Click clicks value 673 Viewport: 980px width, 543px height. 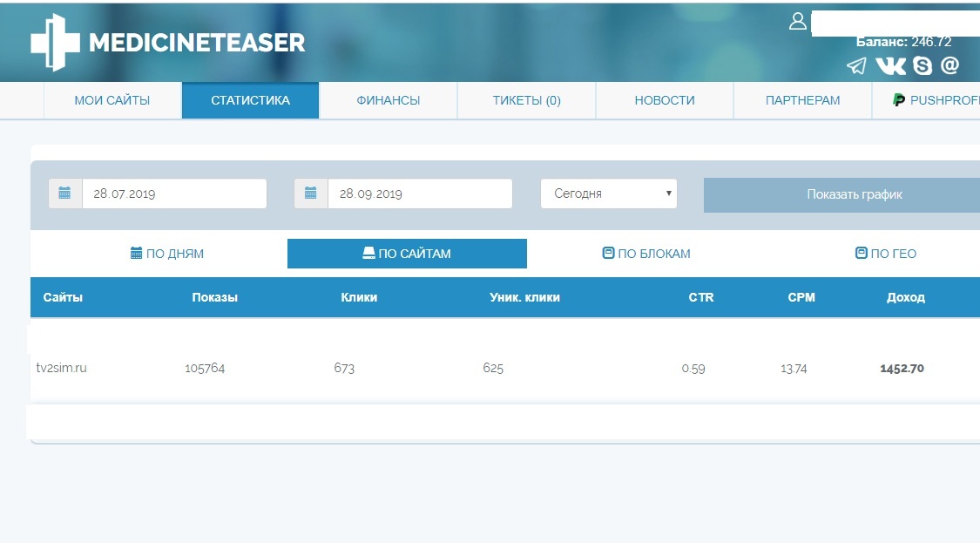coord(344,369)
